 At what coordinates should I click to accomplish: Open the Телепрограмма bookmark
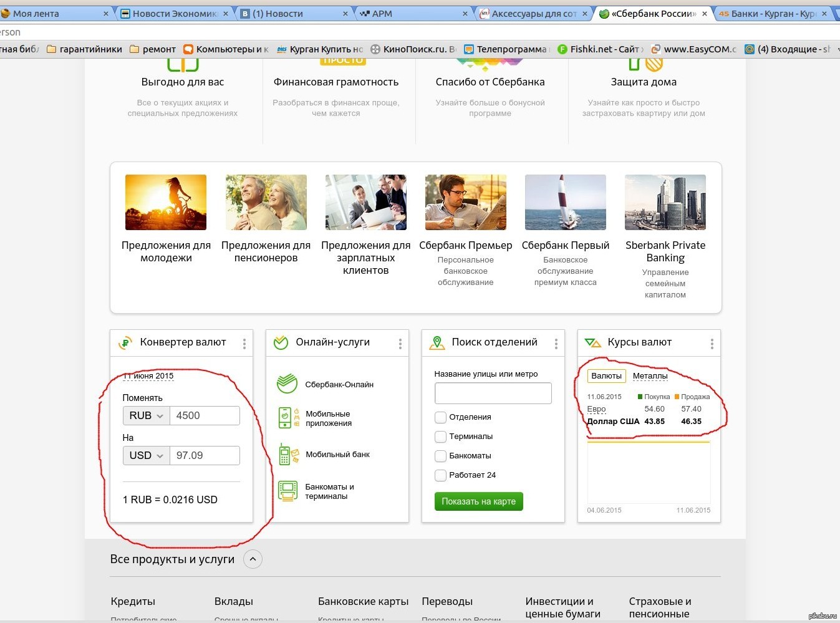pos(505,49)
